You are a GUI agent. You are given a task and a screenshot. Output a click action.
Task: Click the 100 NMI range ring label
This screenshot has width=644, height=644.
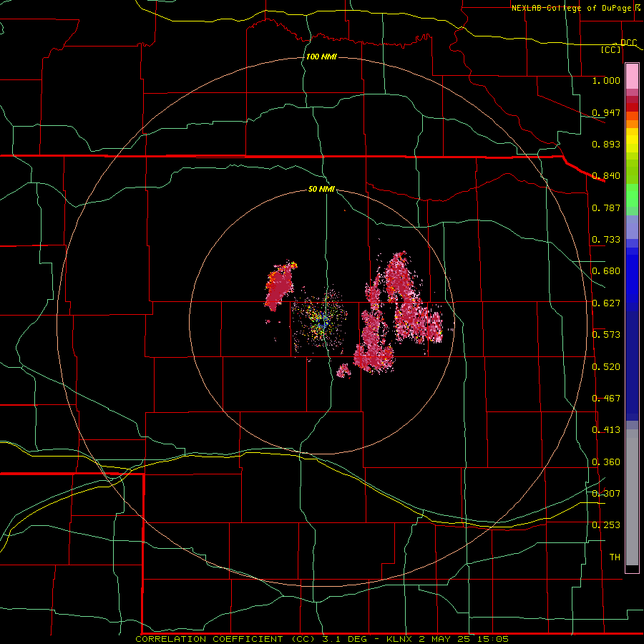(x=321, y=57)
